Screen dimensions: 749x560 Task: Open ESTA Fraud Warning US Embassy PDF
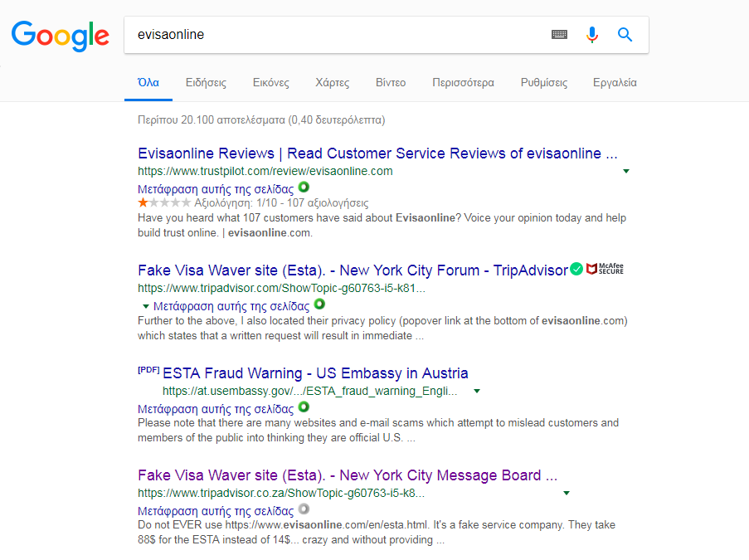[315, 373]
